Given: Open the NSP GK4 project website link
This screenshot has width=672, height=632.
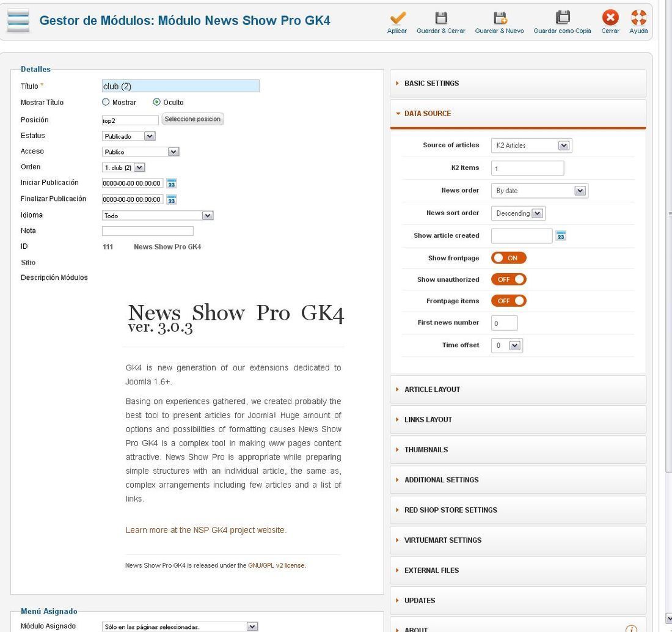Looking at the screenshot, I should pos(206,530).
